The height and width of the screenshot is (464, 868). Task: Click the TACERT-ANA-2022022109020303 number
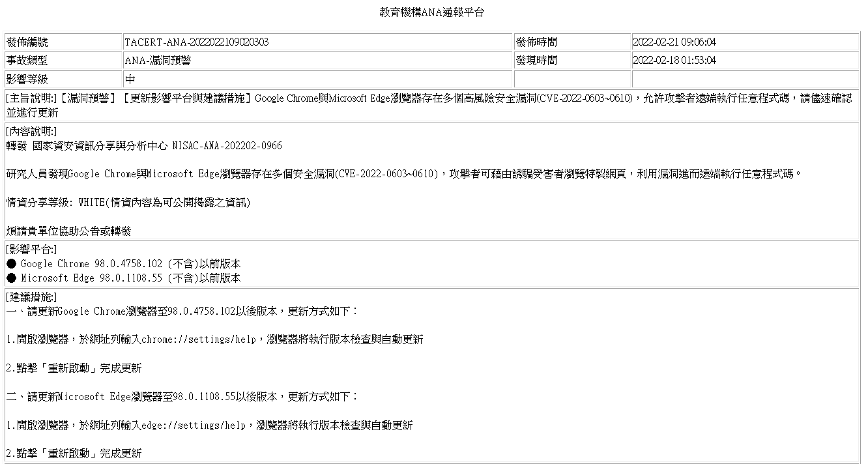point(196,42)
